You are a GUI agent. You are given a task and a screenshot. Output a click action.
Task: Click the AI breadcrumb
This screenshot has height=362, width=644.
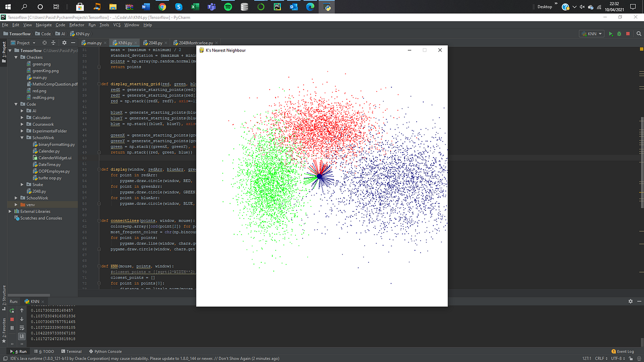59,34
